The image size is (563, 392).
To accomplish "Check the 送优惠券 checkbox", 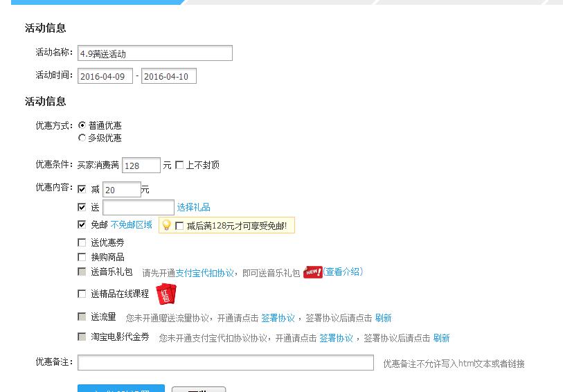I will 82,243.
